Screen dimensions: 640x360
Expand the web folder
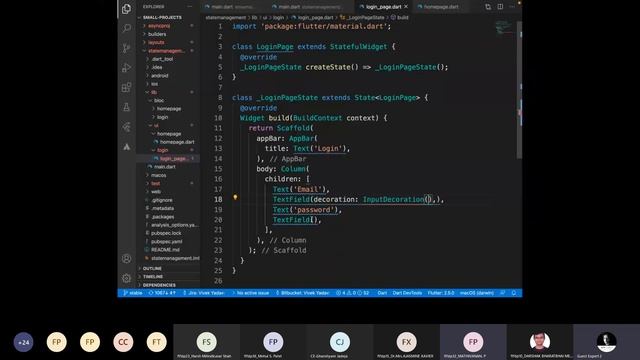click(x=156, y=191)
